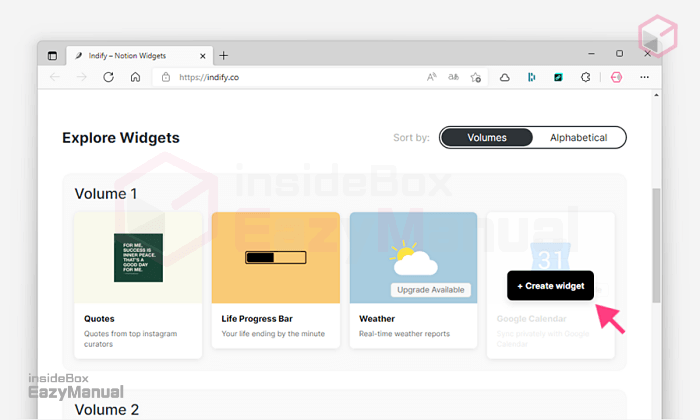
Task: Open the teal square extension icon
Action: coord(558,77)
